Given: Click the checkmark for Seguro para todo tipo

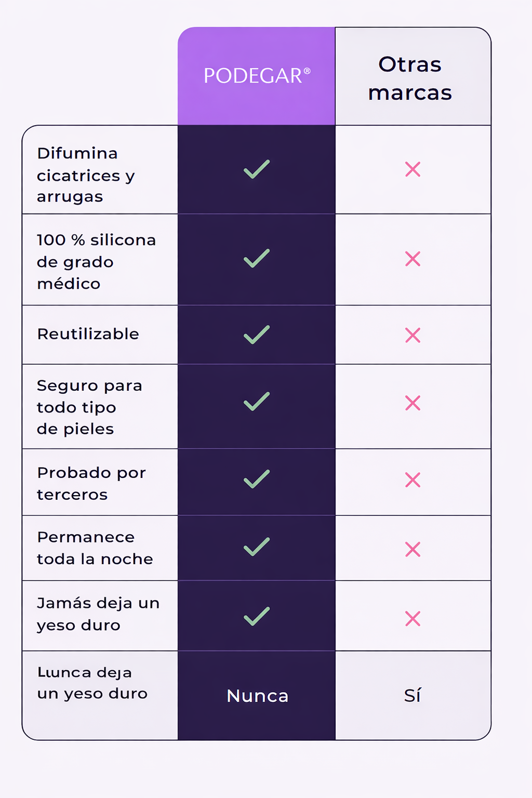Looking at the screenshot, I should pos(257,402).
